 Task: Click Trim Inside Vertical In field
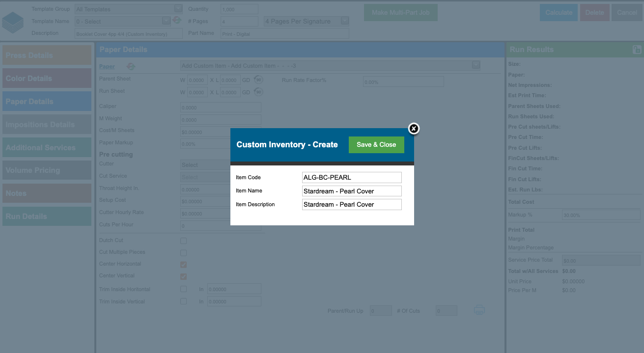[234, 301]
